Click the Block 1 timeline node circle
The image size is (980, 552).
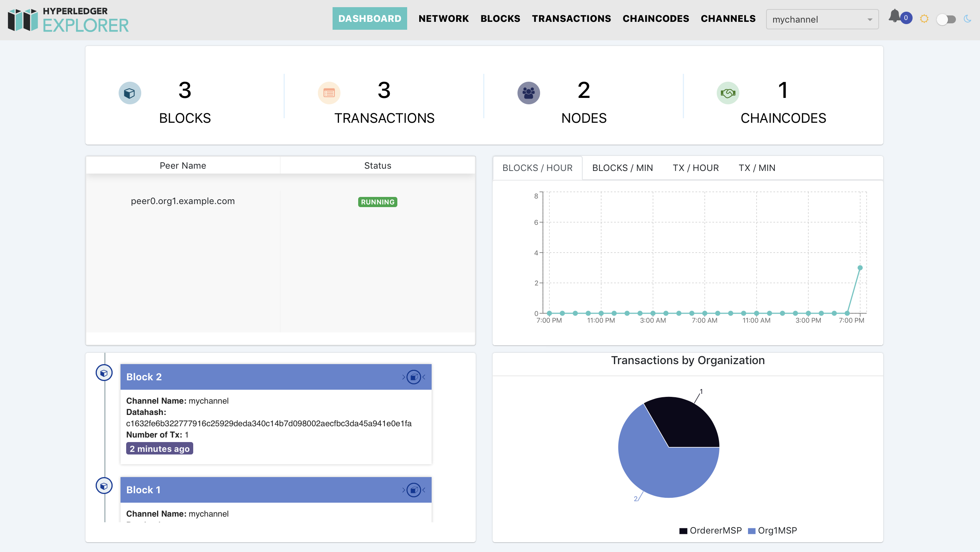tap(104, 486)
